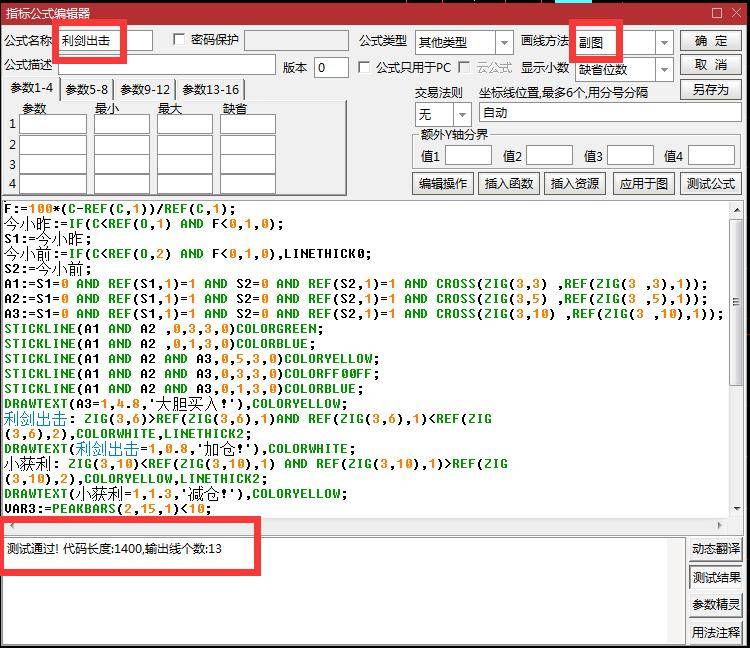This screenshot has width=750, height=648.
Task: Switch to 参数5-8 tab
Action: [87, 89]
